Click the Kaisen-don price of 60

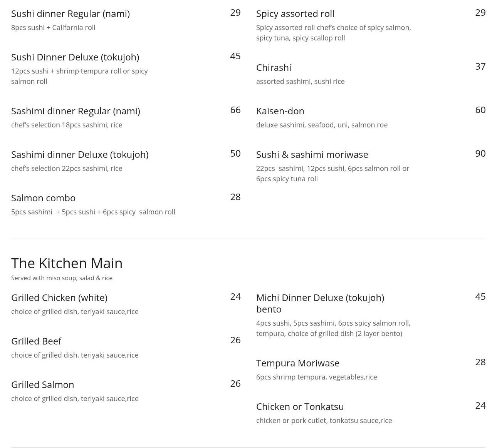480,110
